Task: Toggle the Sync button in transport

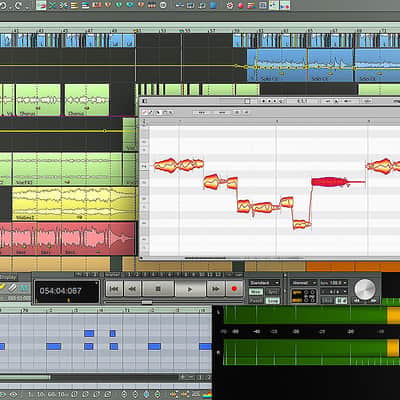Action: [273, 292]
